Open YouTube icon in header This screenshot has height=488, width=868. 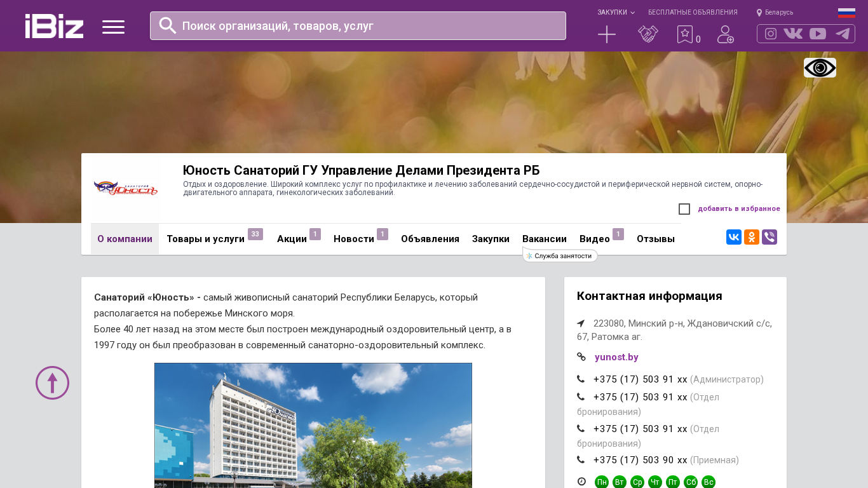click(x=818, y=34)
